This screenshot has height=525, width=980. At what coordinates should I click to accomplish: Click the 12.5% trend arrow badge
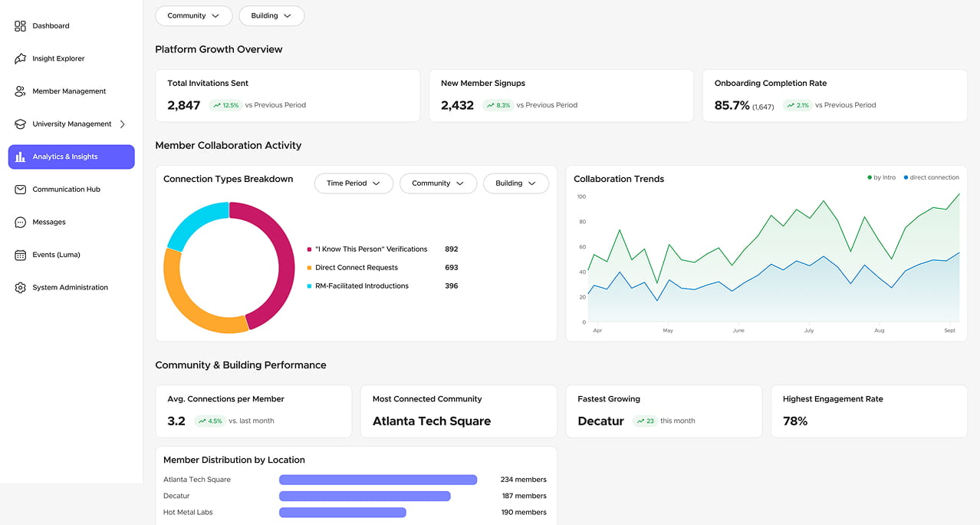[x=226, y=105]
